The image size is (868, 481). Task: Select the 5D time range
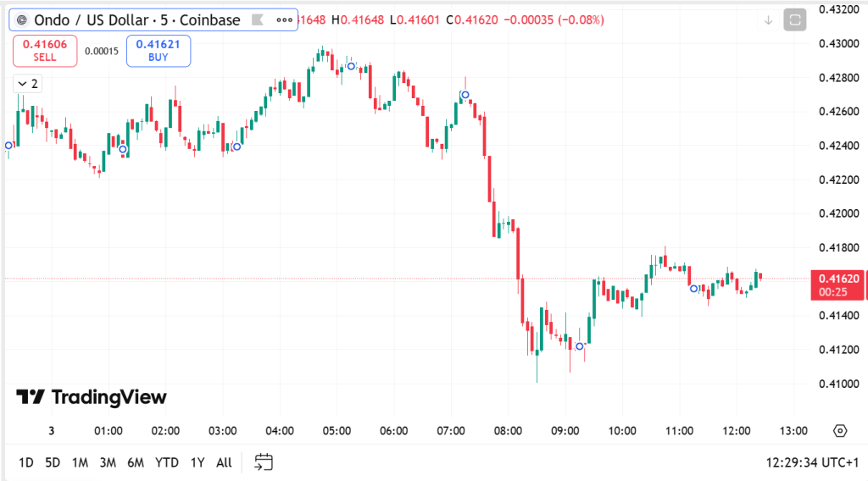tap(53, 462)
